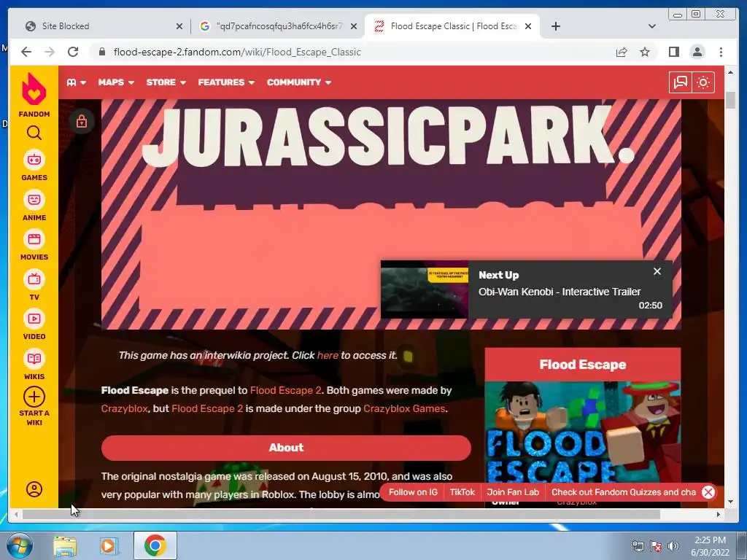Screen dimensions: 747x560
Task: Open the Anime section in the sidebar
Action: coord(34,205)
